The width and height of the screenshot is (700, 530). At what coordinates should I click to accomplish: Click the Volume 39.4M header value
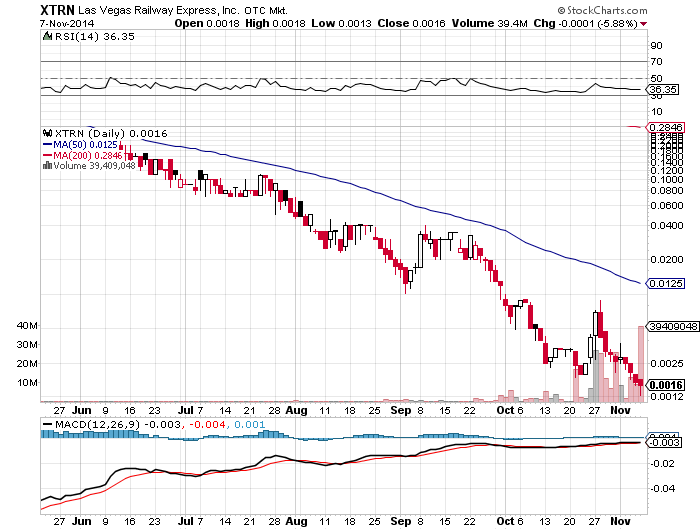click(489, 23)
